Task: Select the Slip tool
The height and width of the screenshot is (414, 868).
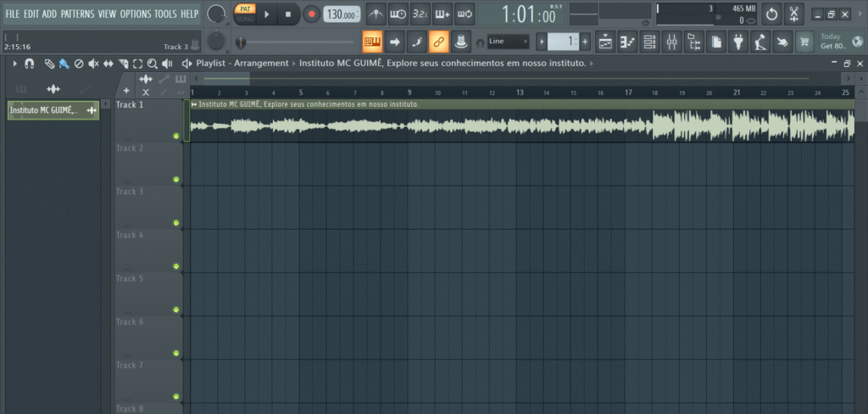Action: point(108,64)
